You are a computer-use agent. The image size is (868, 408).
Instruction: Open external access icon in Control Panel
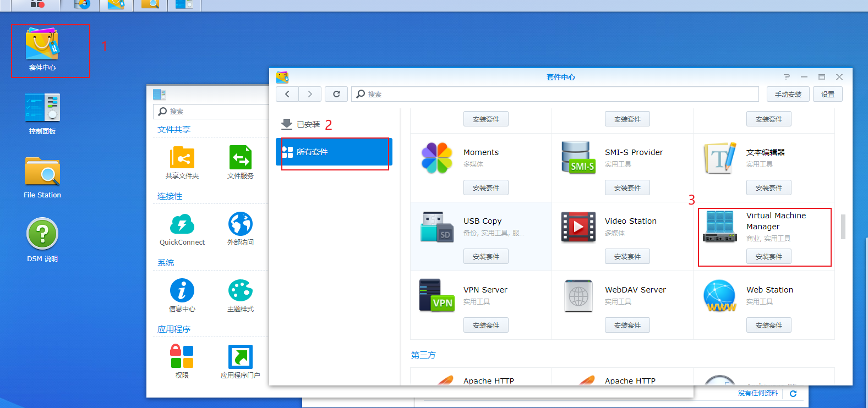coord(241,224)
